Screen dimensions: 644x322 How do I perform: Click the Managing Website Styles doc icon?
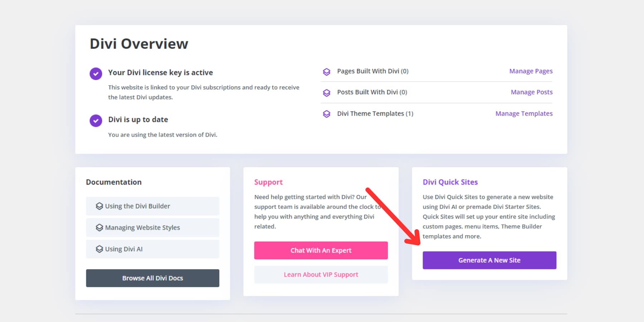[99, 227]
